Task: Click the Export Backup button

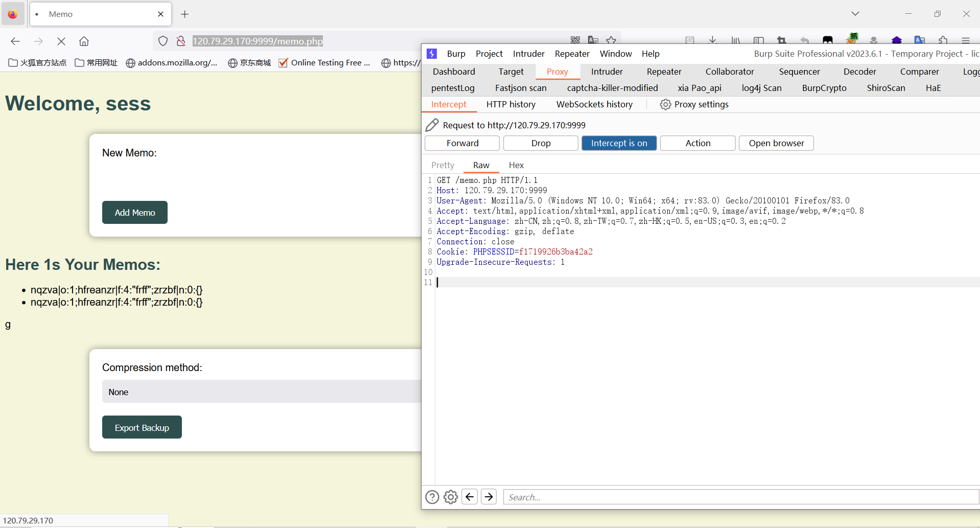Action: pyautogui.click(x=142, y=427)
